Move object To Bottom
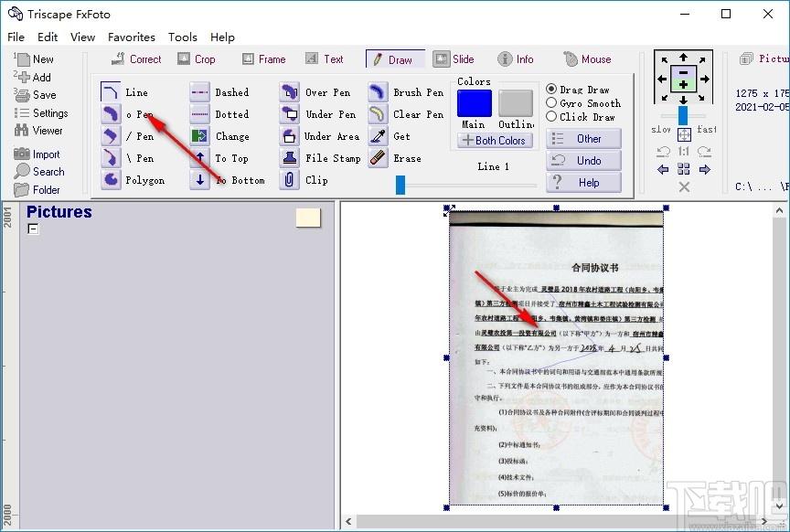Screen dimensions: 790x532 click(200, 180)
